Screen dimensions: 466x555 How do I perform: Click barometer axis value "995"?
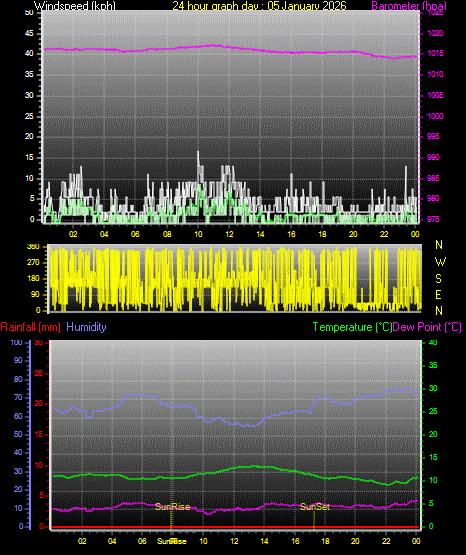click(434, 136)
